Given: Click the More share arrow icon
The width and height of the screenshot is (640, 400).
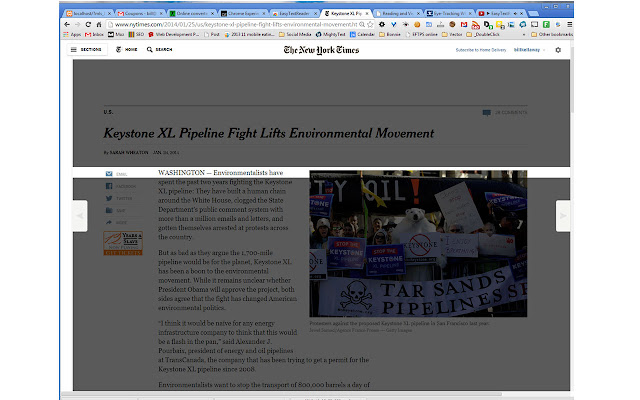Looking at the screenshot, I should point(109,222).
